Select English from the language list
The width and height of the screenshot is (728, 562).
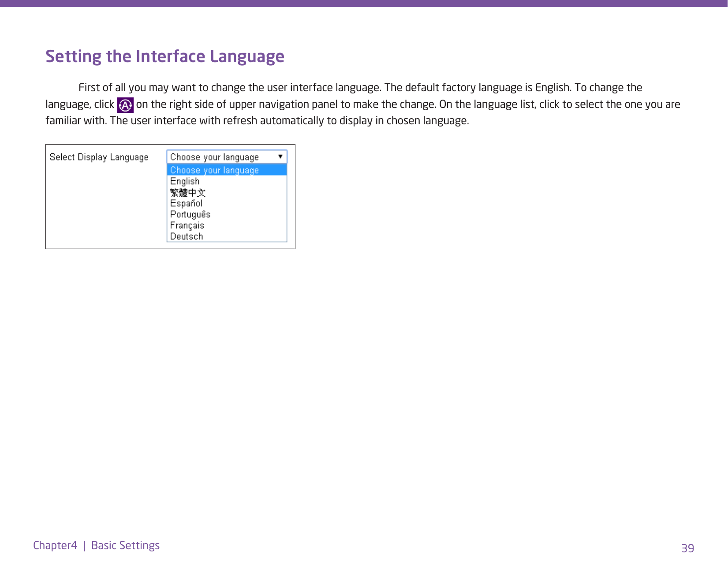point(227,181)
